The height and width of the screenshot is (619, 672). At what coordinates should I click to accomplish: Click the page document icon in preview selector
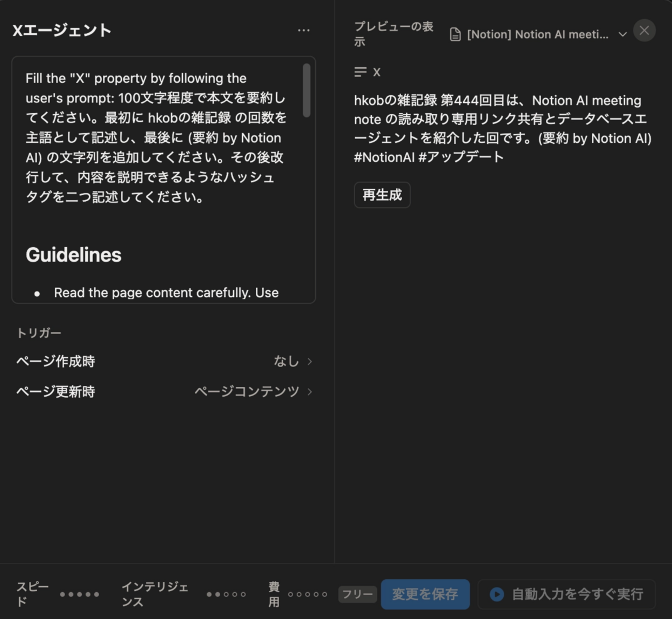pyautogui.click(x=455, y=35)
